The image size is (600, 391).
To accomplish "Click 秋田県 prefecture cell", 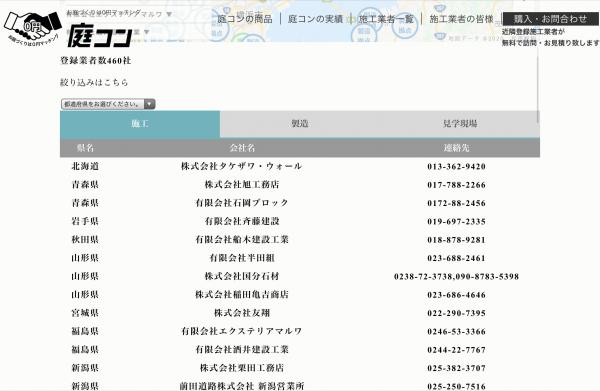I will [x=85, y=239].
